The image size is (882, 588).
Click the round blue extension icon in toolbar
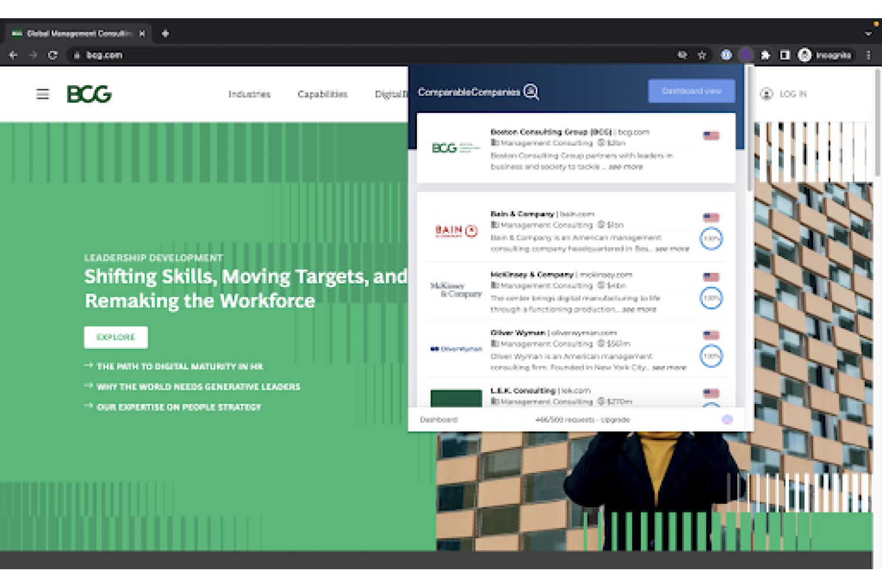tap(726, 55)
